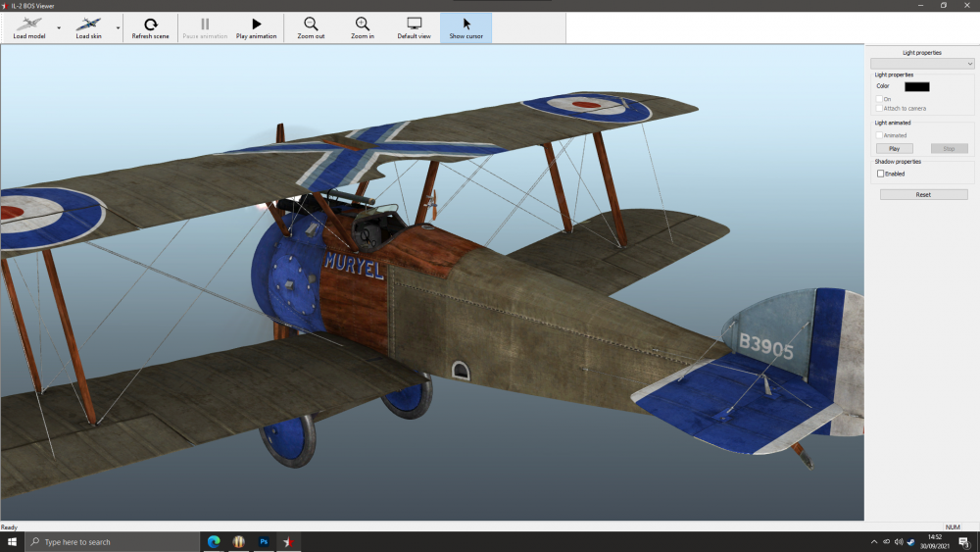Enable shadows with the Enabled checkbox

pyautogui.click(x=881, y=174)
